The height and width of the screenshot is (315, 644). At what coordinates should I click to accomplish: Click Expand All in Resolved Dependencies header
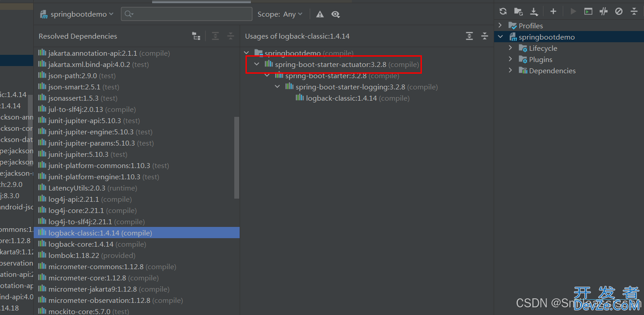tap(215, 36)
